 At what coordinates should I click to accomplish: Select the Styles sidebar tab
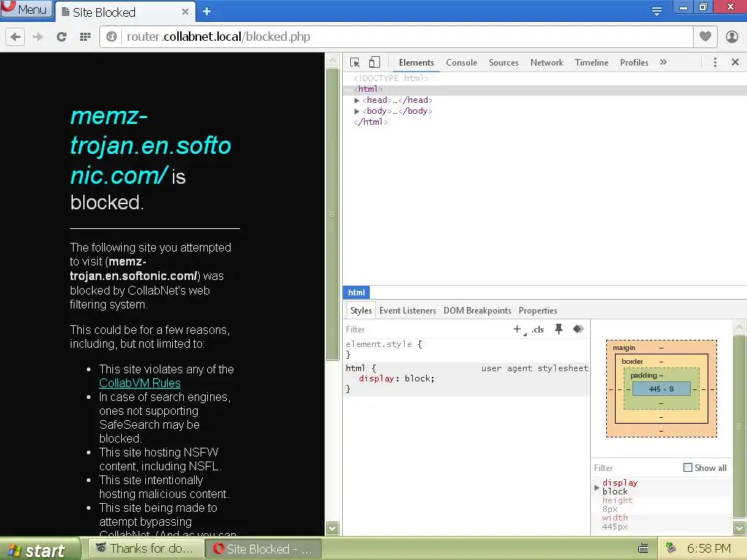pyautogui.click(x=360, y=311)
